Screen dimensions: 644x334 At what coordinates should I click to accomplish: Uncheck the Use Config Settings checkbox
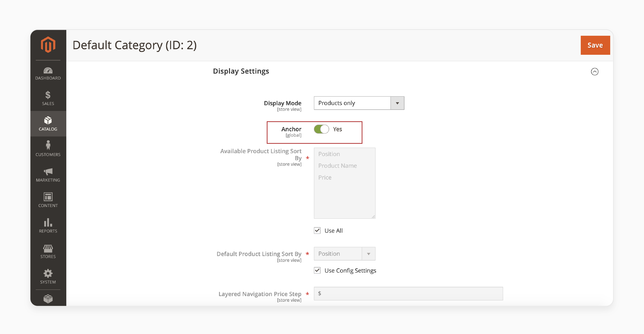[x=317, y=270]
